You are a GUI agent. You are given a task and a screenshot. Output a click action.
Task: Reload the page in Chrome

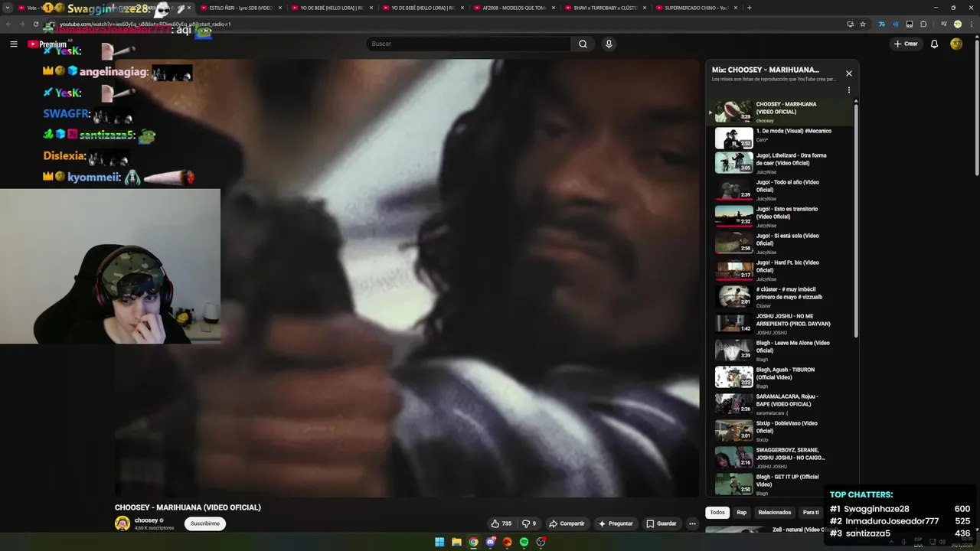coord(35,24)
